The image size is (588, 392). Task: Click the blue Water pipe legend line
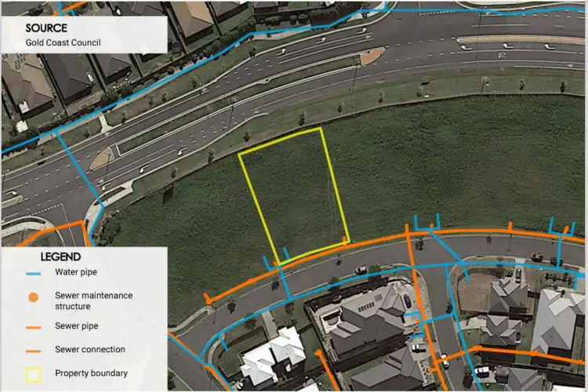click(x=33, y=274)
